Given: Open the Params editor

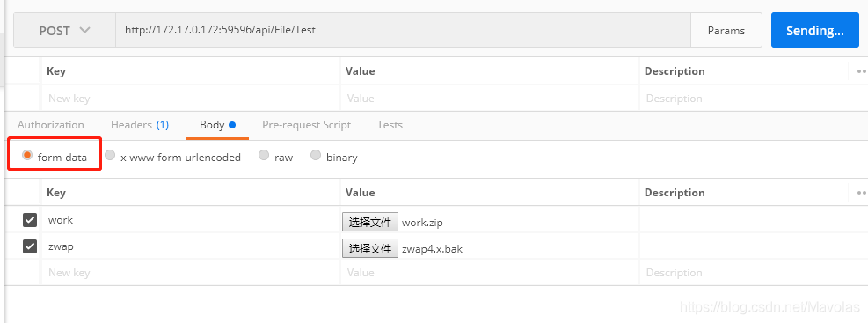Looking at the screenshot, I should point(726,31).
